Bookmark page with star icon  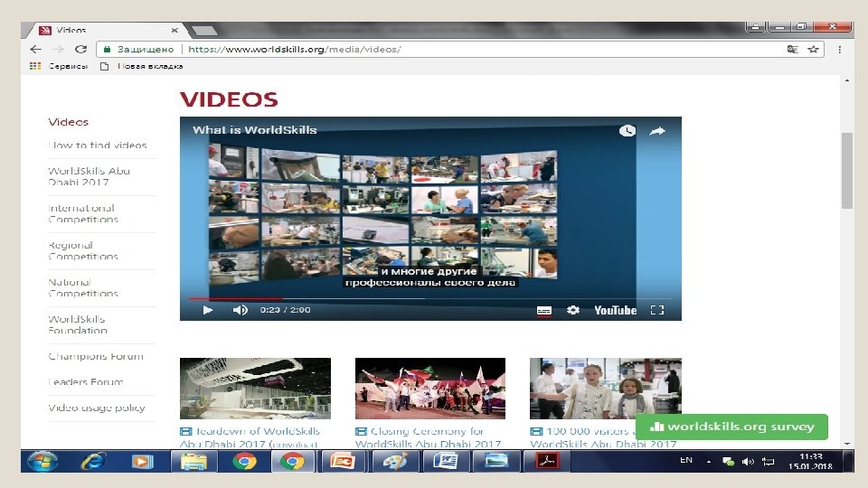pyautogui.click(x=813, y=49)
